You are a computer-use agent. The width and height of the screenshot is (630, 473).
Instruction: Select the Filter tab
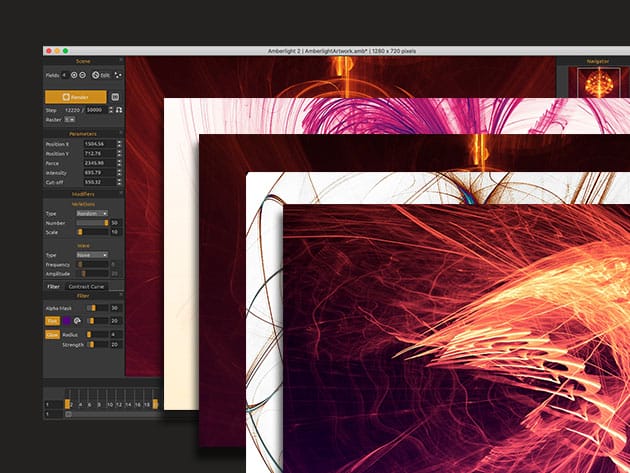coord(54,286)
